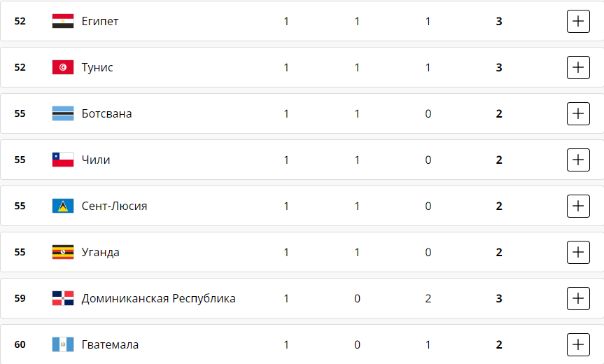Click the Сент-Люсия country name

114,206
